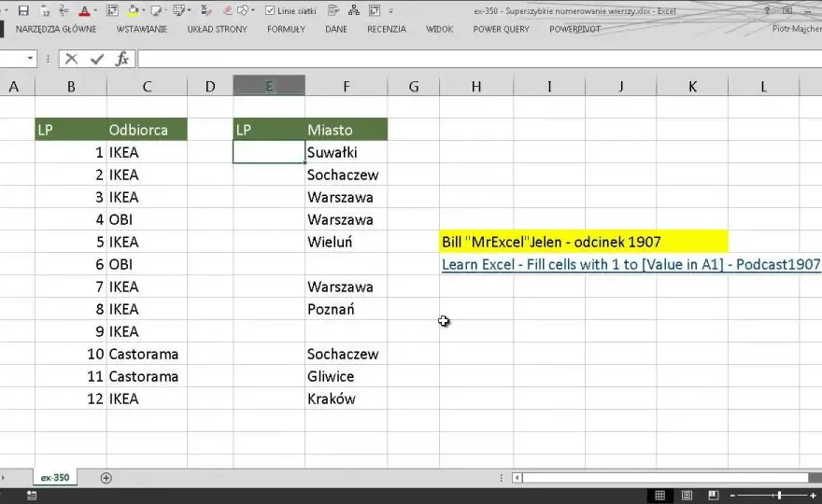Toggle the Linie siatki checkbox

coord(270,10)
